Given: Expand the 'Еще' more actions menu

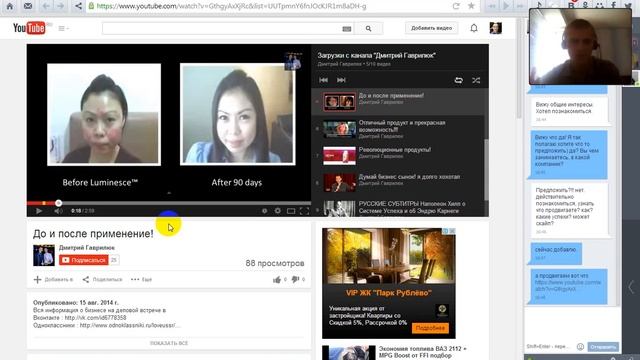Looking at the screenshot, I should (x=142, y=280).
